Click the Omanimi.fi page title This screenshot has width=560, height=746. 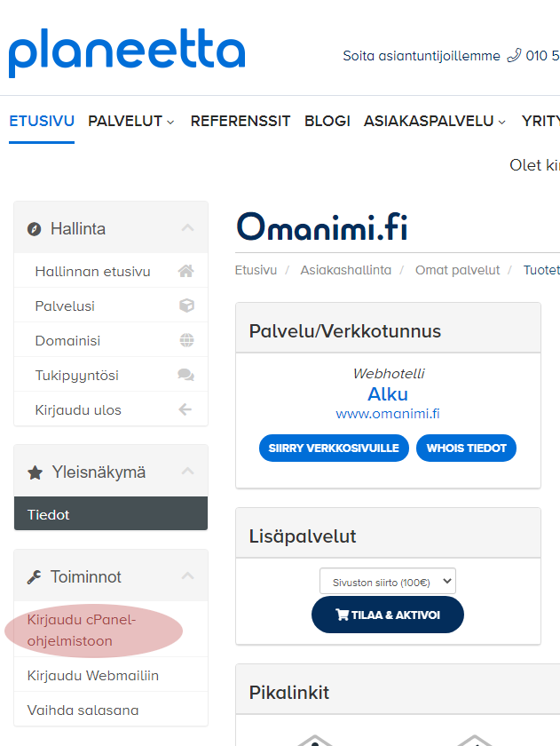pos(322,227)
